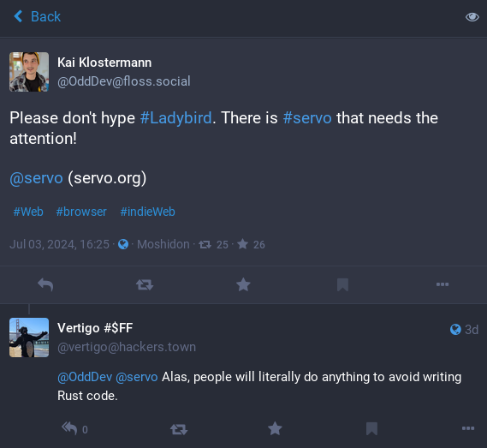Open the #Ladybird hashtag
Image resolution: width=487 pixels, height=448 pixels.
pyautogui.click(x=175, y=118)
